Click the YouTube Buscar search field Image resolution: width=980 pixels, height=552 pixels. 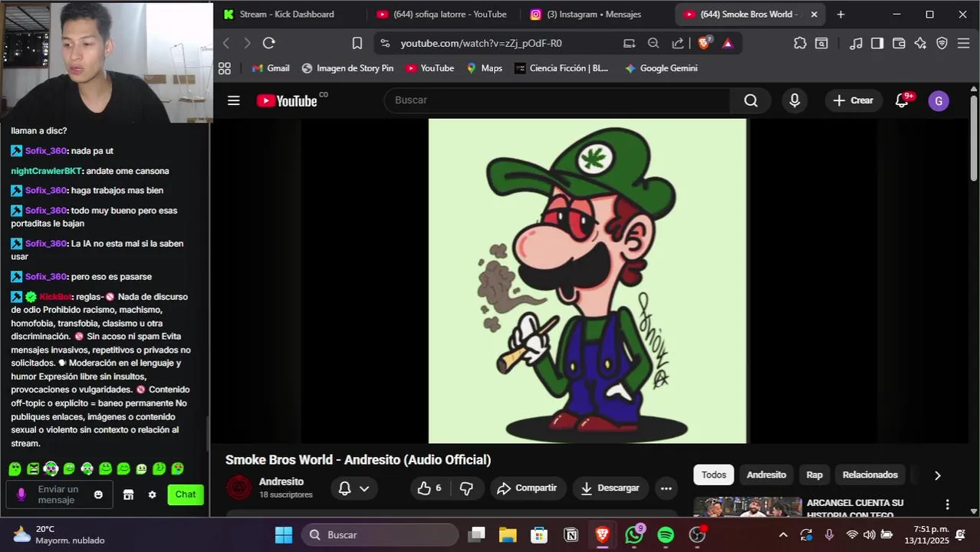coord(557,100)
